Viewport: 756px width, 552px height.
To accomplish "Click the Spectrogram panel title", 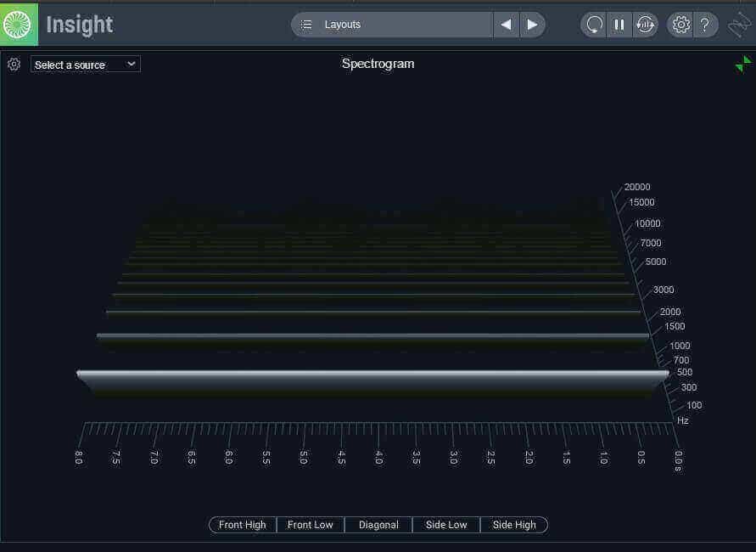I will coord(378,64).
